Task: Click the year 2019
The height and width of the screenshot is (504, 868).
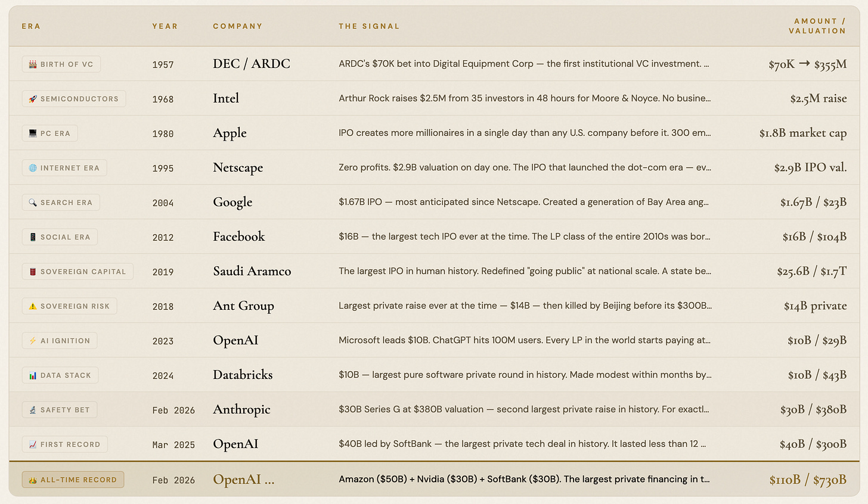Action: [163, 272]
